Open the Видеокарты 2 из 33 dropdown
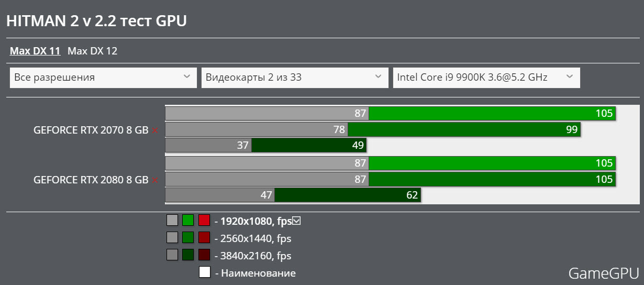This screenshot has width=644, height=285. (x=295, y=78)
